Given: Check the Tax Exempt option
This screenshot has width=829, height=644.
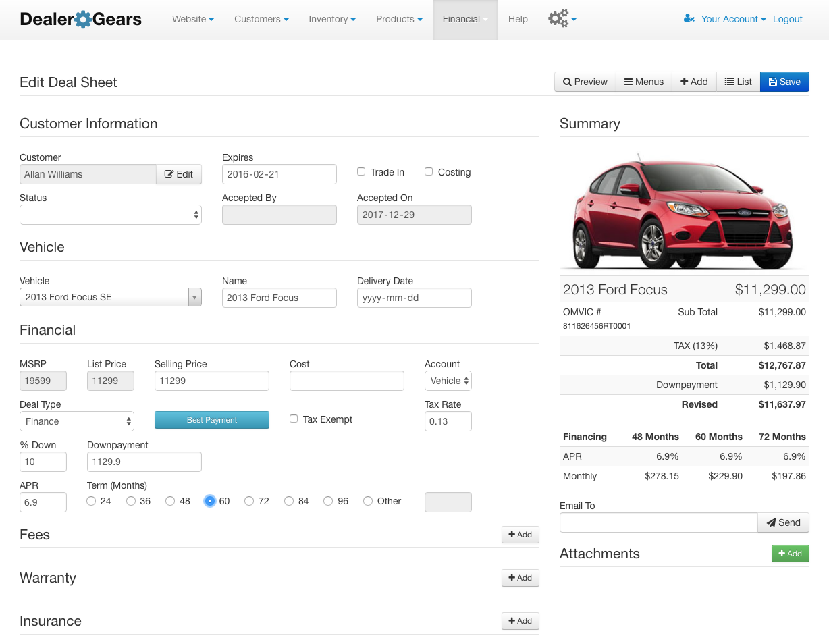Looking at the screenshot, I should click(x=294, y=419).
